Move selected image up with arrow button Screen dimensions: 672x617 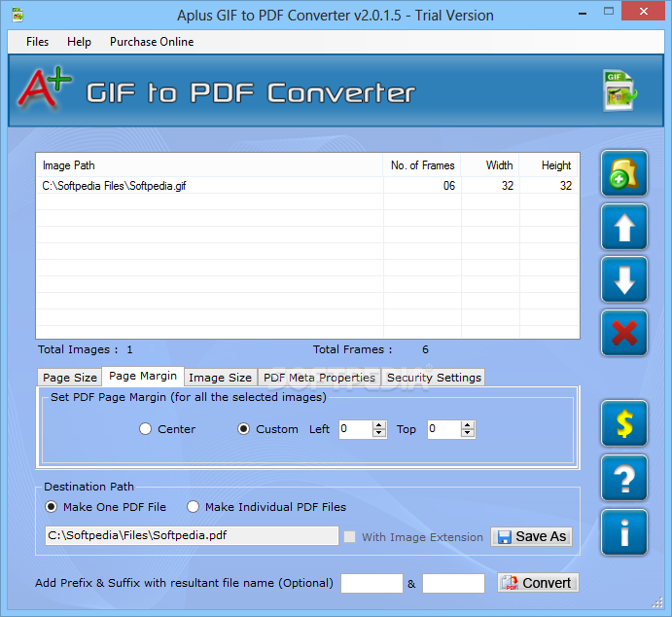click(624, 227)
